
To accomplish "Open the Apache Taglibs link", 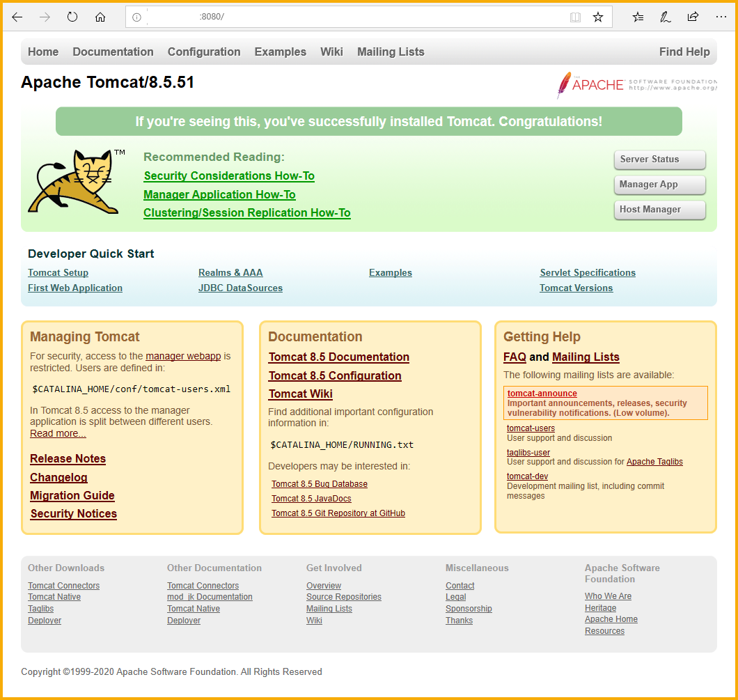I will click(654, 462).
